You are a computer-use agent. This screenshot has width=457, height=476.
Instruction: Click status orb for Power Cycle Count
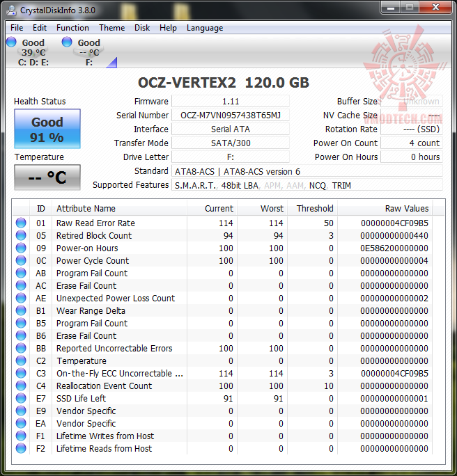click(x=21, y=260)
